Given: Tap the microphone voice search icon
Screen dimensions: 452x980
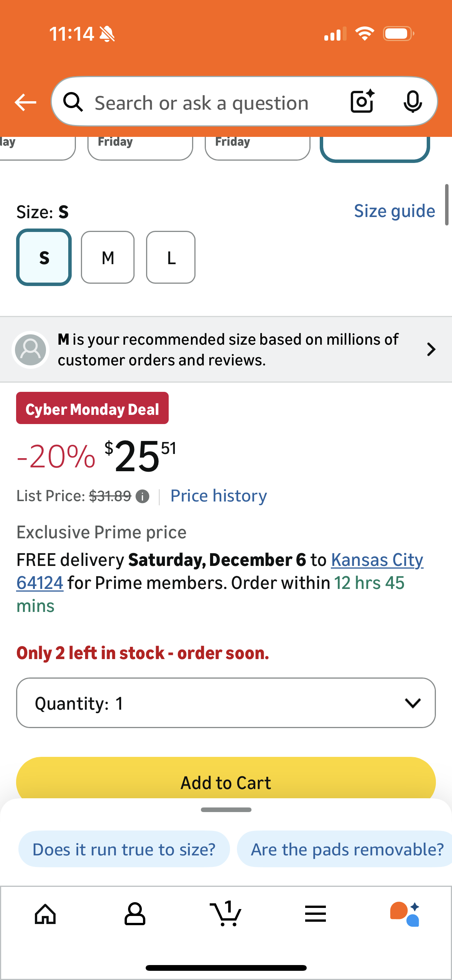Looking at the screenshot, I should click(x=413, y=102).
